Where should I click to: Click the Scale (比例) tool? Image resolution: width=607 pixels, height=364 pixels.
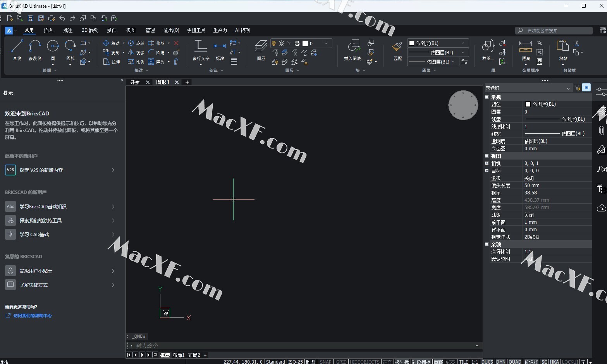136,62
